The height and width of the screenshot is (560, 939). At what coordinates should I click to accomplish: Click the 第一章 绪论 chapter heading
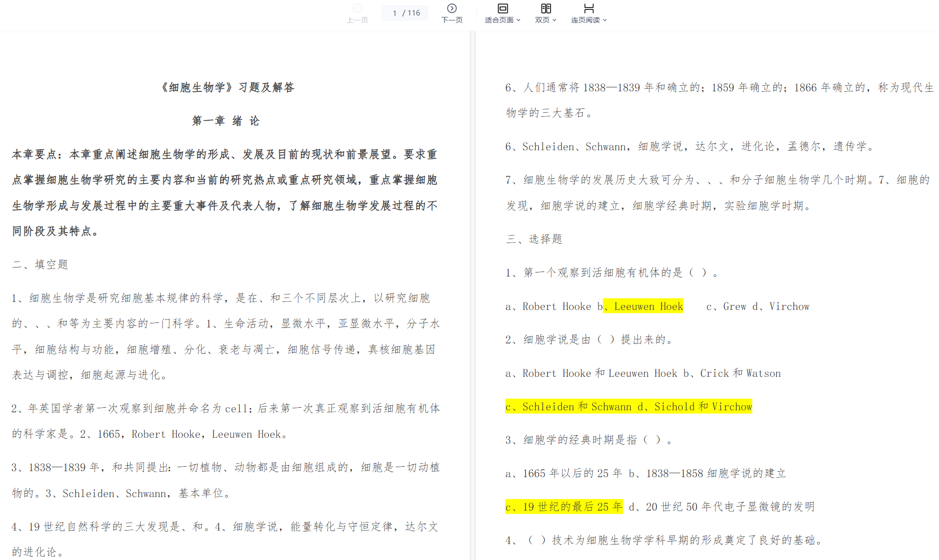pos(226,121)
